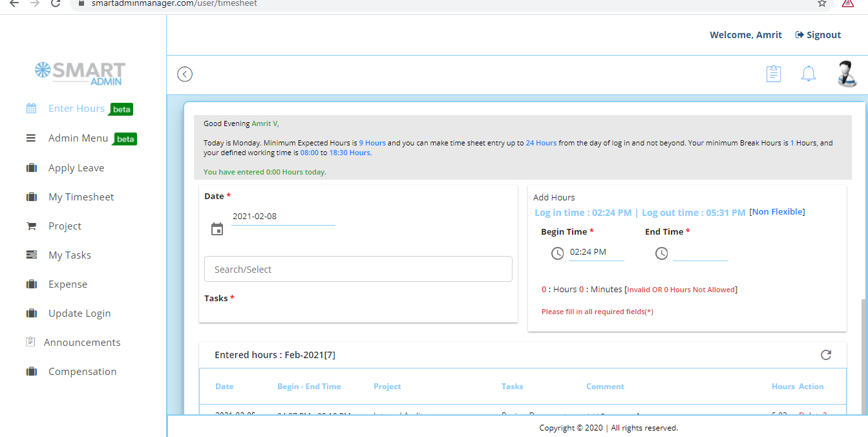Navigate to the Announcements section
868x437 pixels.
81,342
